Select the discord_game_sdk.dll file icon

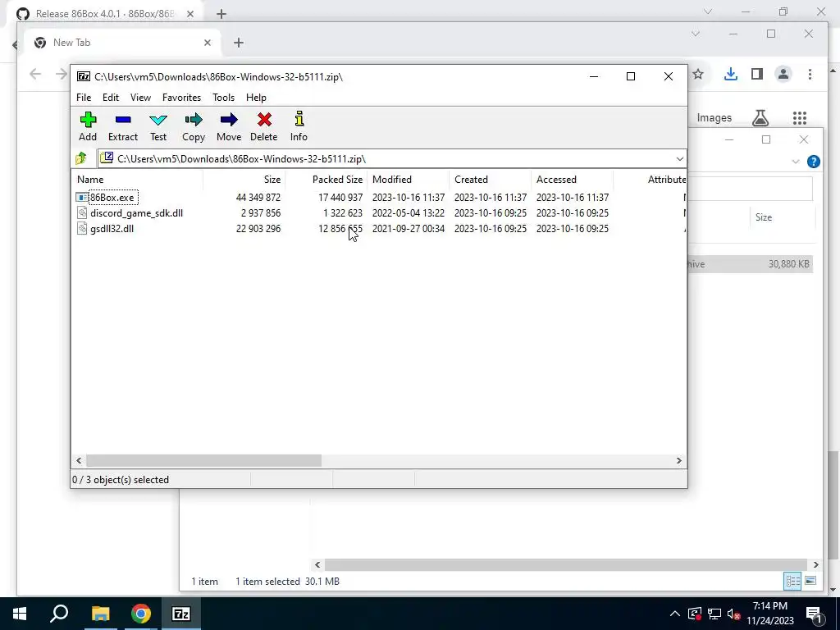81,212
